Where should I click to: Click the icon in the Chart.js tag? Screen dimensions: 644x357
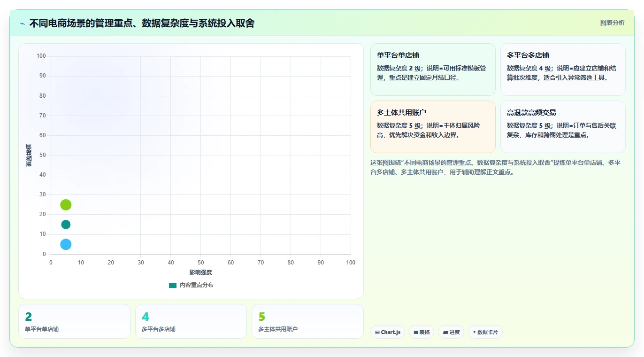pos(377,333)
